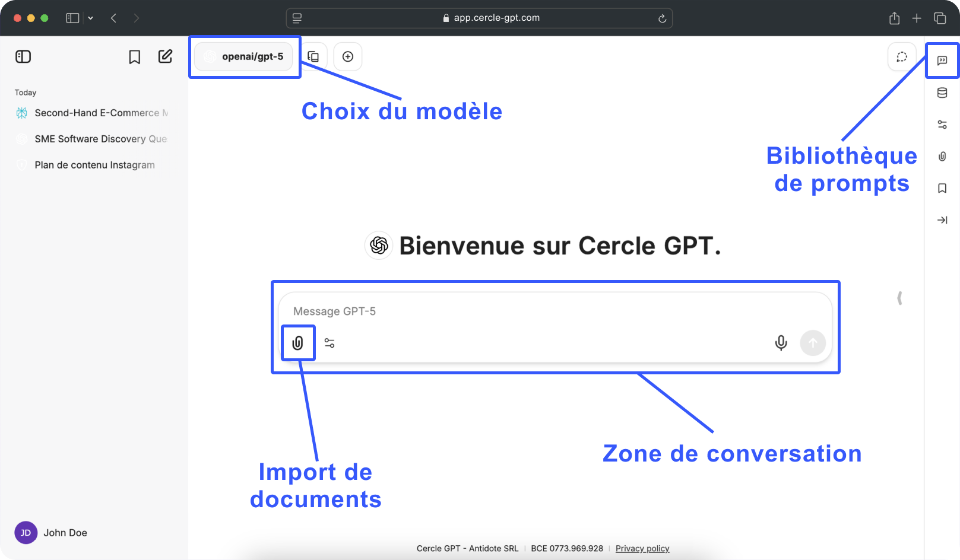Image resolution: width=960 pixels, height=560 pixels.
Task: Click the OpenAI logo beside the welcome heading
Action: (x=379, y=245)
